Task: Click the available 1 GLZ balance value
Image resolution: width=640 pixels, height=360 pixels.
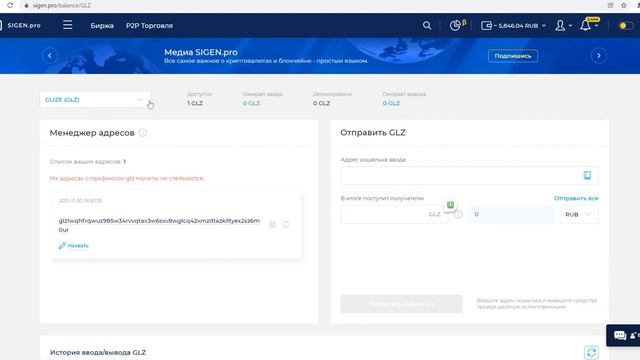Action: coord(195,103)
